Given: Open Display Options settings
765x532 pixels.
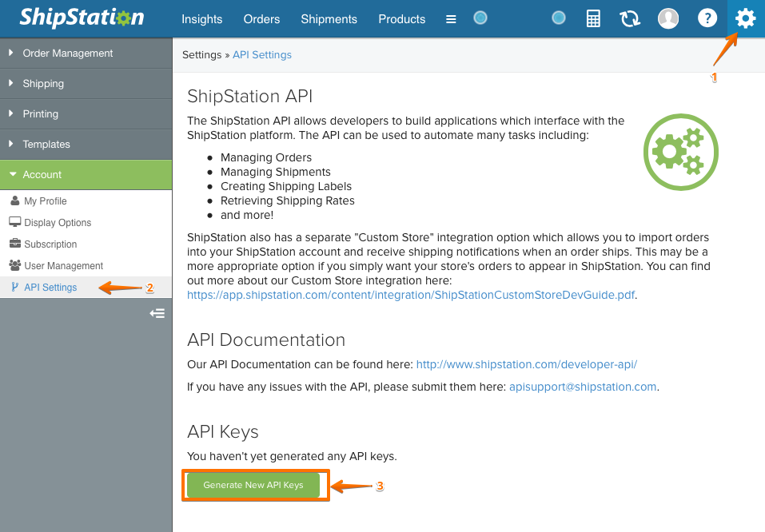Looking at the screenshot, I should pyautogui.click(x=58, y=222).
